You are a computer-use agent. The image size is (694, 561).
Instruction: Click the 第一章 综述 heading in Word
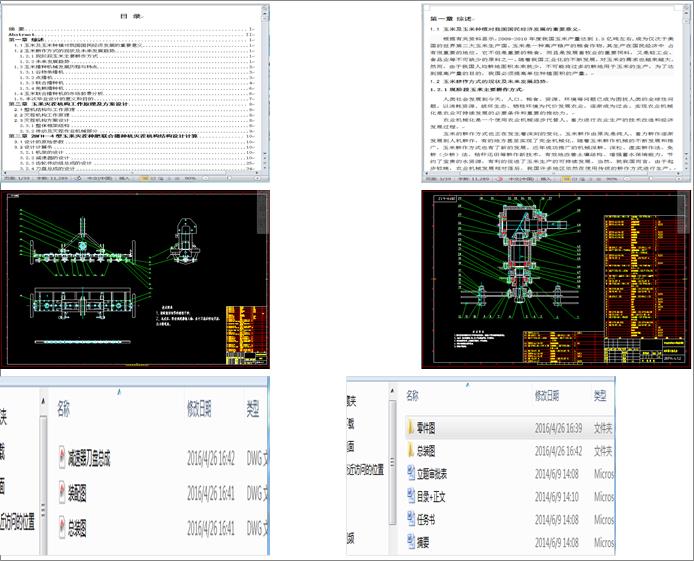click(x=452, y=19)
